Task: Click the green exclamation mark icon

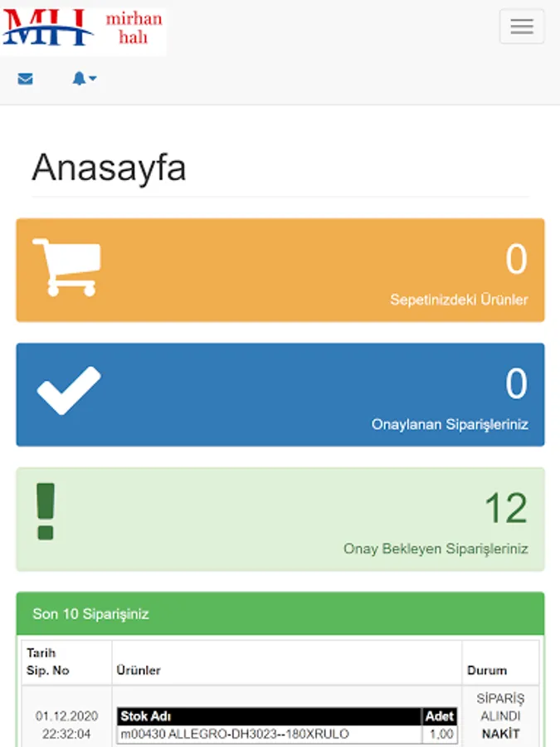Action: tap(46, 511)
